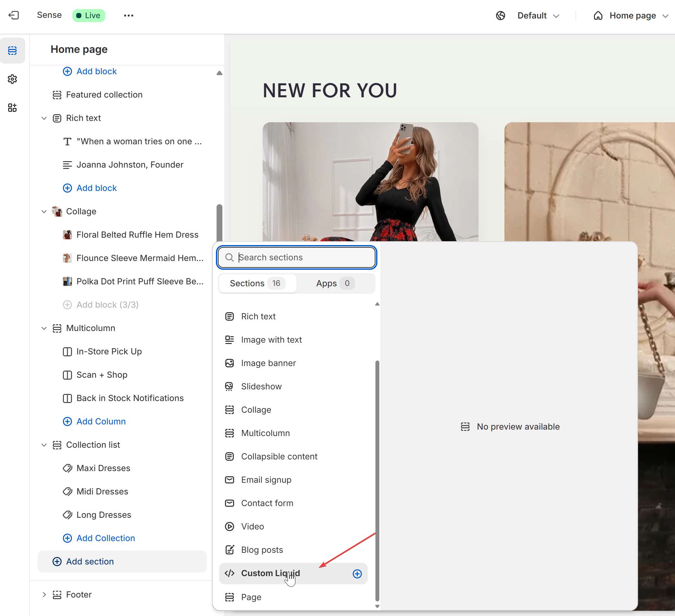Click the Slideshow section icon

229,386
